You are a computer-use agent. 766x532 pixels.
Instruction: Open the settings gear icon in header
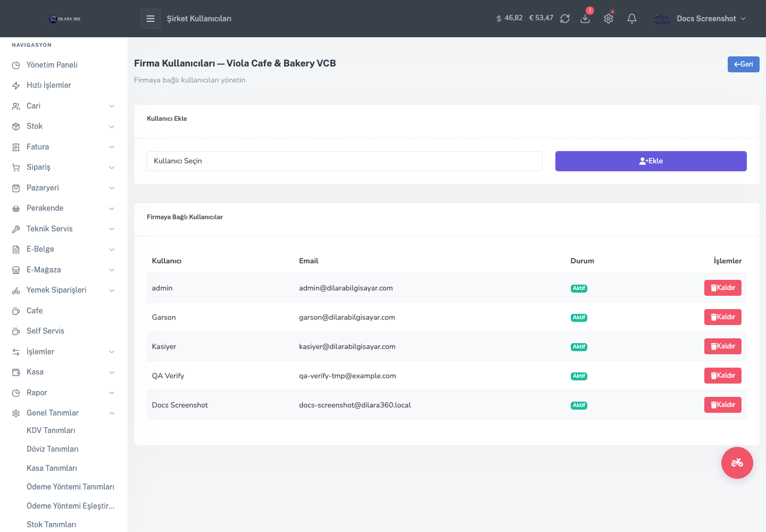609,19
